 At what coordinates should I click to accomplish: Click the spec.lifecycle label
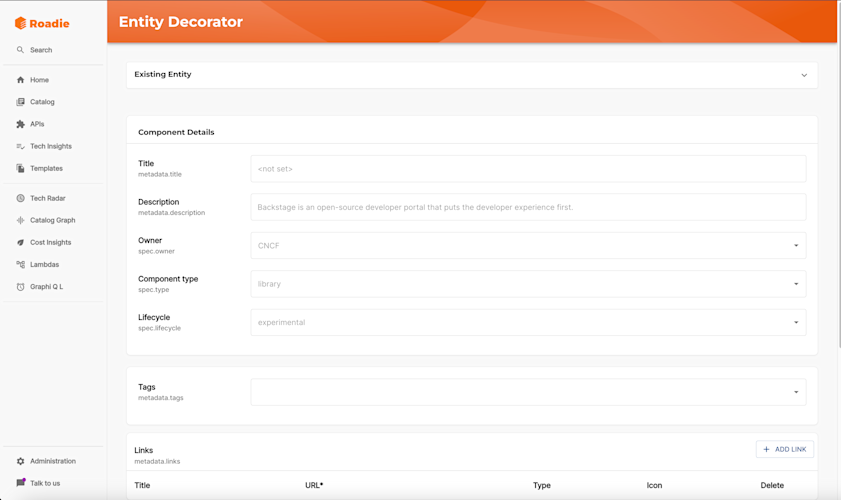pos(159,328)
